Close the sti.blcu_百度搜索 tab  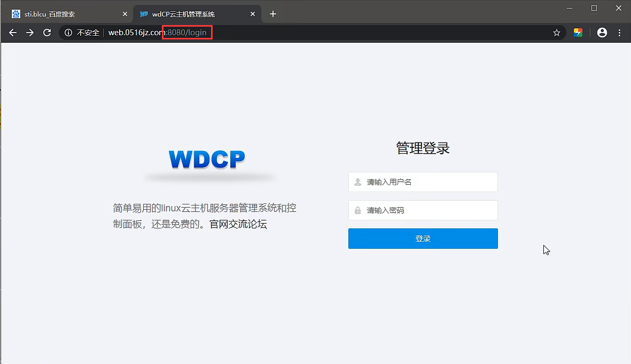pos(124,14)
